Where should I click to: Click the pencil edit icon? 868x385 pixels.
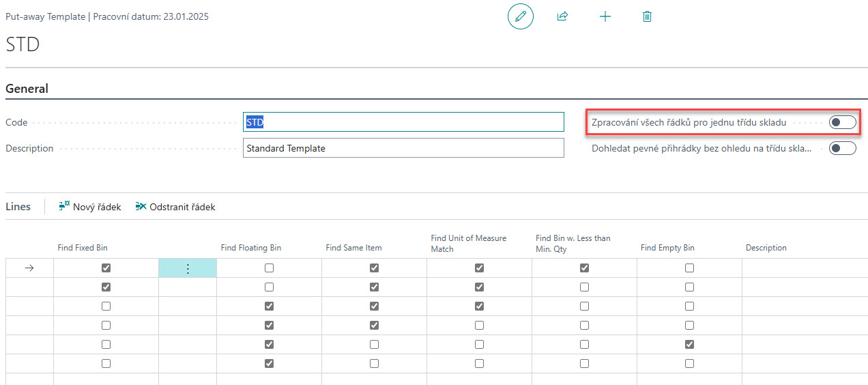(x=520, y=16)
